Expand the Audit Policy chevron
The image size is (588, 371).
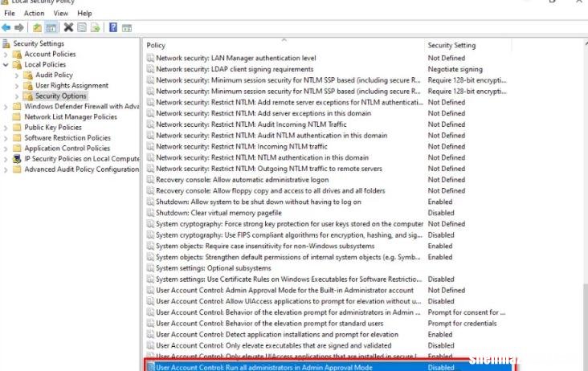(x=17, y=75)
